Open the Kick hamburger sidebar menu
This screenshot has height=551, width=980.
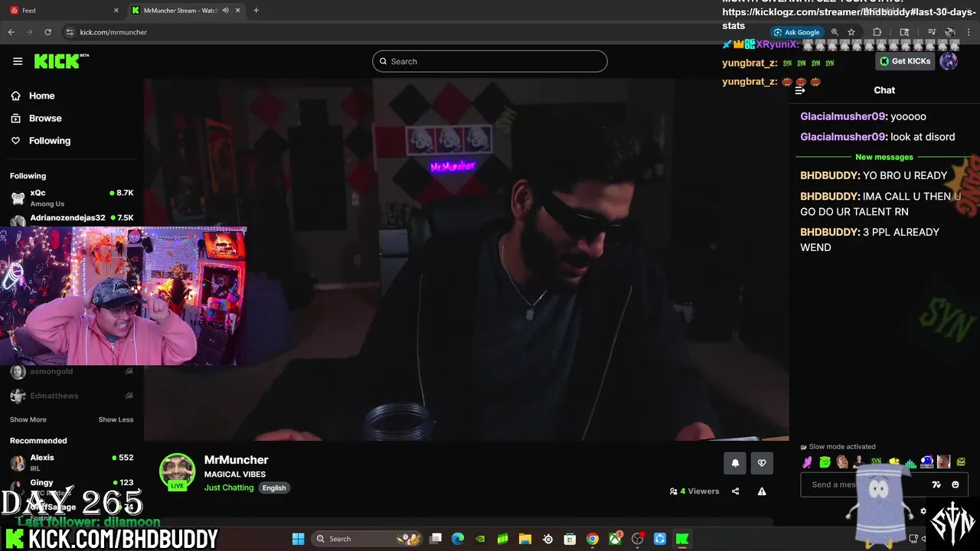click(x=18, y=61)
